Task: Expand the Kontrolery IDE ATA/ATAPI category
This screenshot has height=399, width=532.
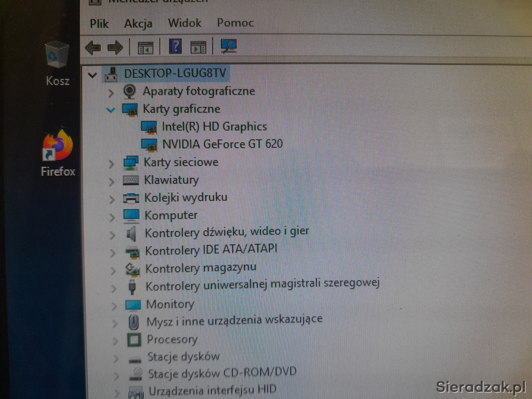Action: (x=113, y=253)
